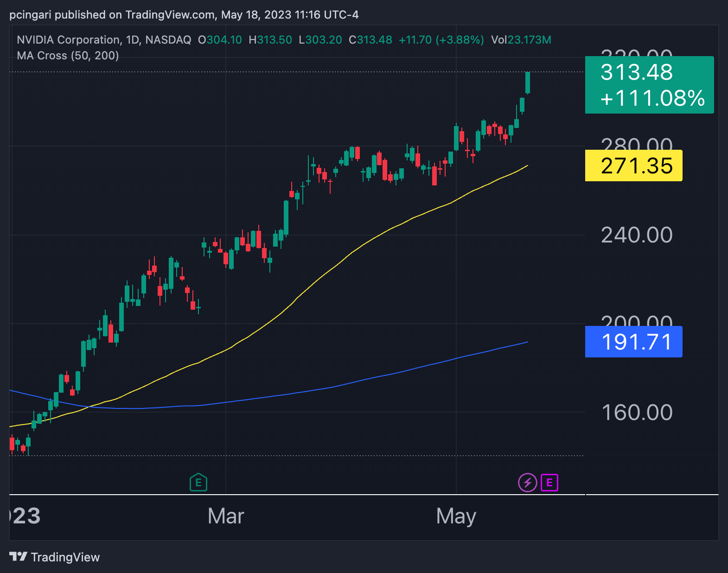Screen dimensions: 728x573
Task: Click the close value C313.48
Action: coord(370,40)
